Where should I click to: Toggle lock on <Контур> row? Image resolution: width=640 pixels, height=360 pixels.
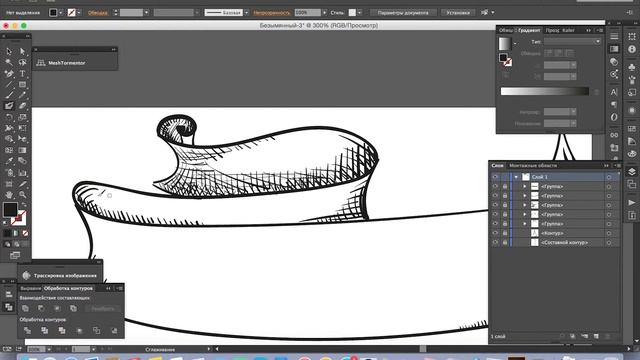(505, 233)
